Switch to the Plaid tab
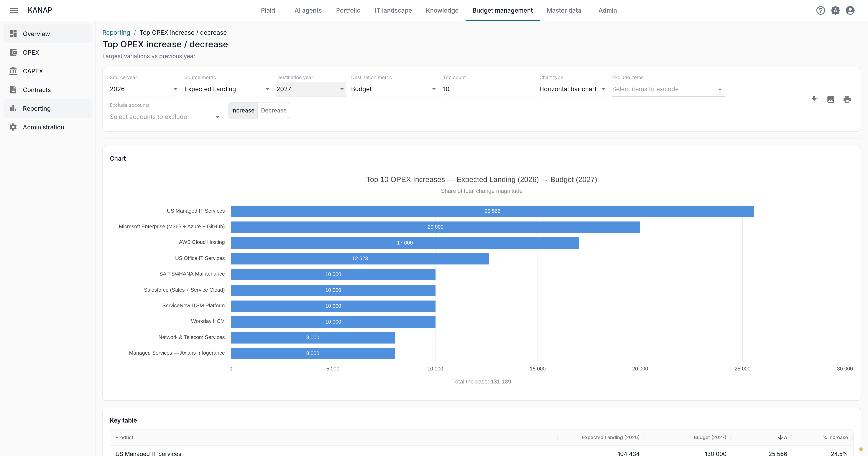 point(268,10)
